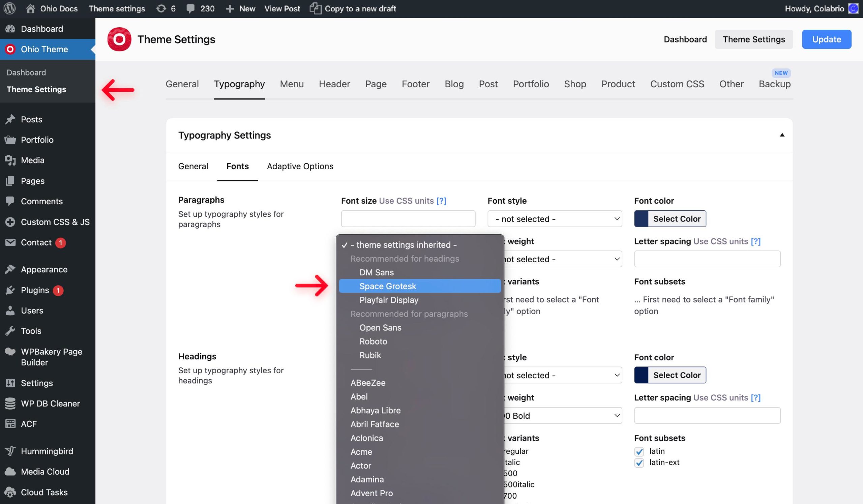Select Space Grotesk font option

click(420, 286)
